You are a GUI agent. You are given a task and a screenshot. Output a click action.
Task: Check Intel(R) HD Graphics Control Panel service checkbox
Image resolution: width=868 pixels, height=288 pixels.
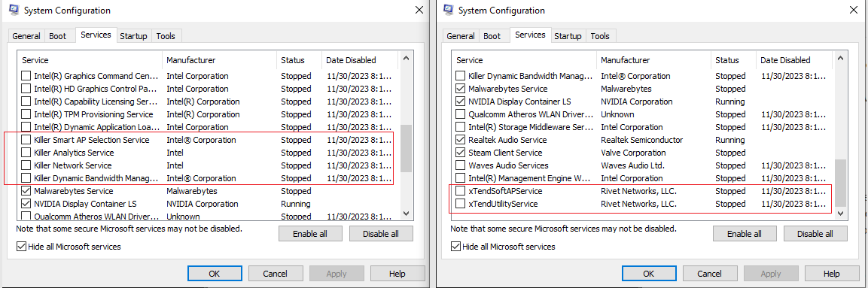point(26,89)
